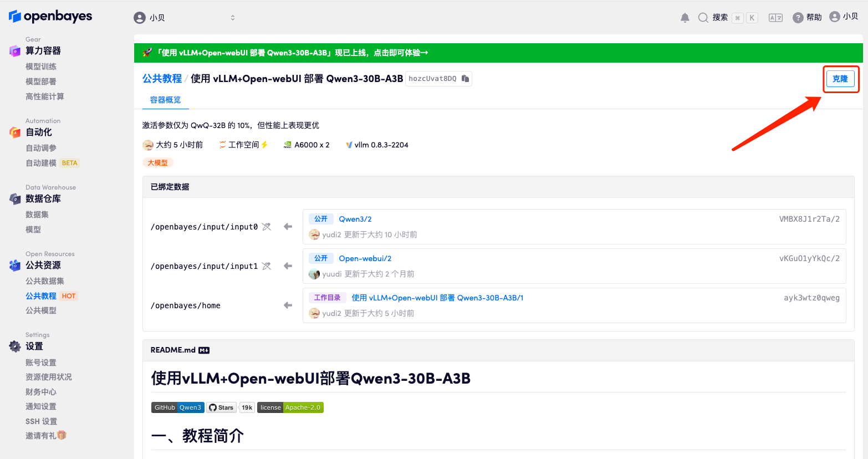
Task: Open 公共模型 in the sidebar
Action: [41, 310]
